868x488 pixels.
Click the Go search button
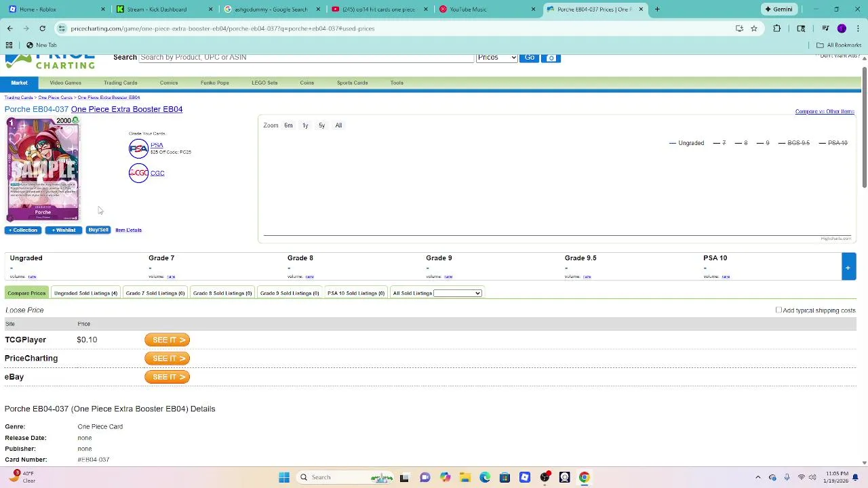(x=530, y=58)
